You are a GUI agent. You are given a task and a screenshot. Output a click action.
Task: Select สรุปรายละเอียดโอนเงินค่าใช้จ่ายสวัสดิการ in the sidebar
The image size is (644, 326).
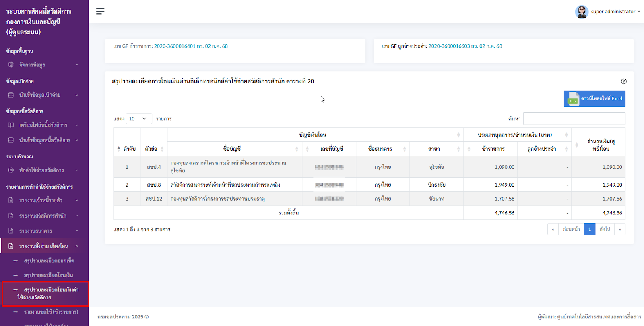coord(45,294)
